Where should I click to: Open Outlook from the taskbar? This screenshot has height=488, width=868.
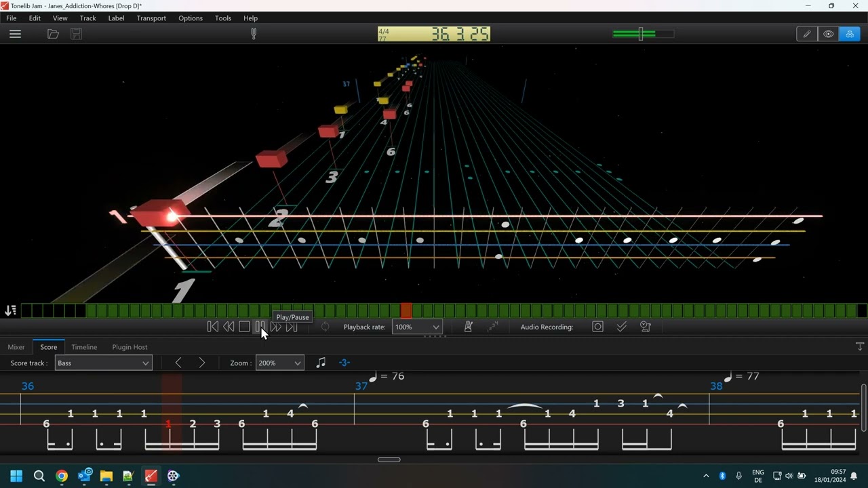tap(84, 476)
